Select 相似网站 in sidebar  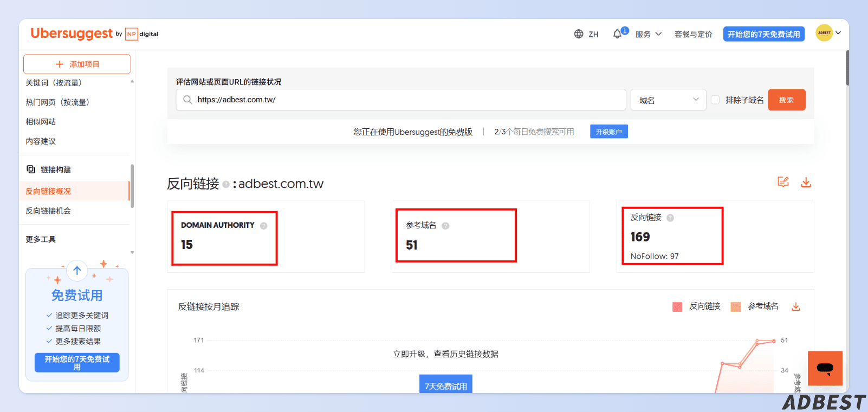[x=41, y=122]
